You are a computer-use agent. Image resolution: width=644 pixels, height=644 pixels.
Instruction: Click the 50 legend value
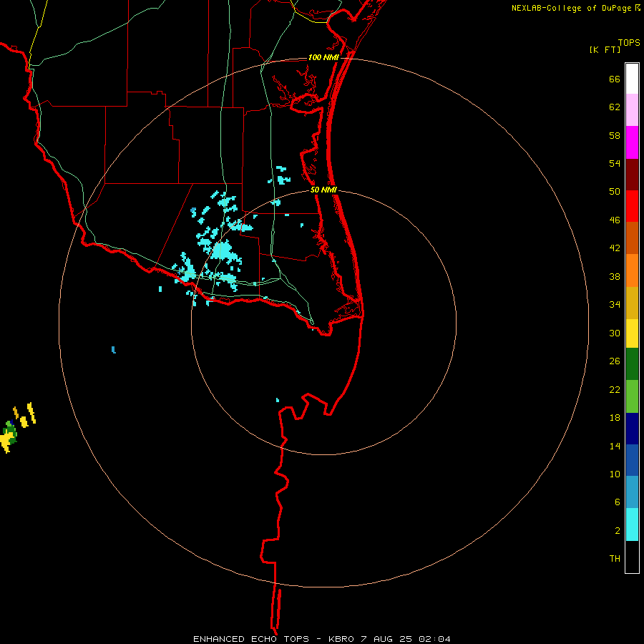tap(615, 192)
